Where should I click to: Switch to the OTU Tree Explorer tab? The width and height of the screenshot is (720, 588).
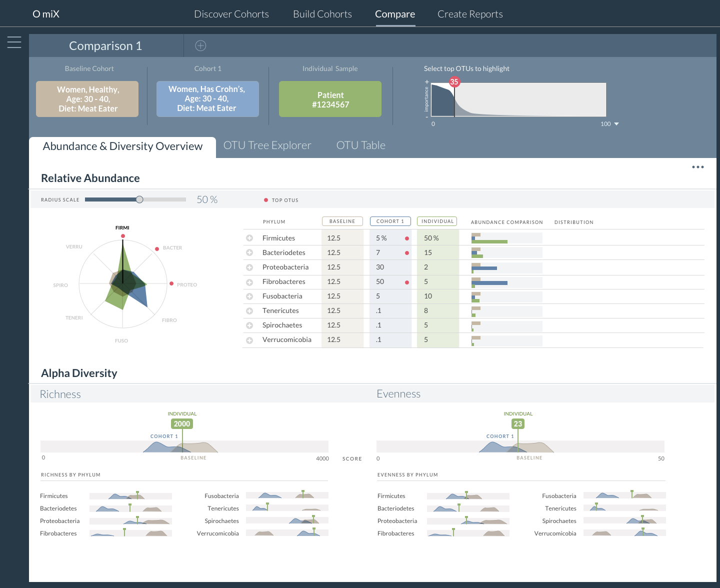tap(267, 145)
